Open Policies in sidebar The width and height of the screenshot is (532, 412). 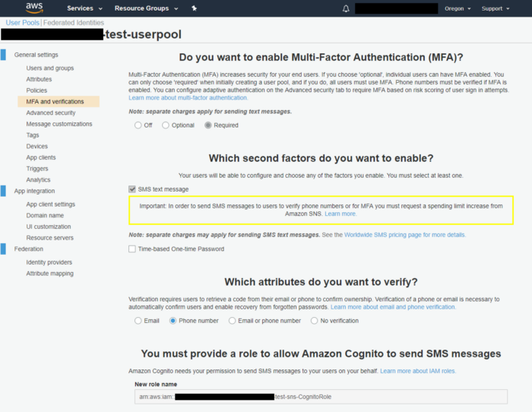pos(36,90)
